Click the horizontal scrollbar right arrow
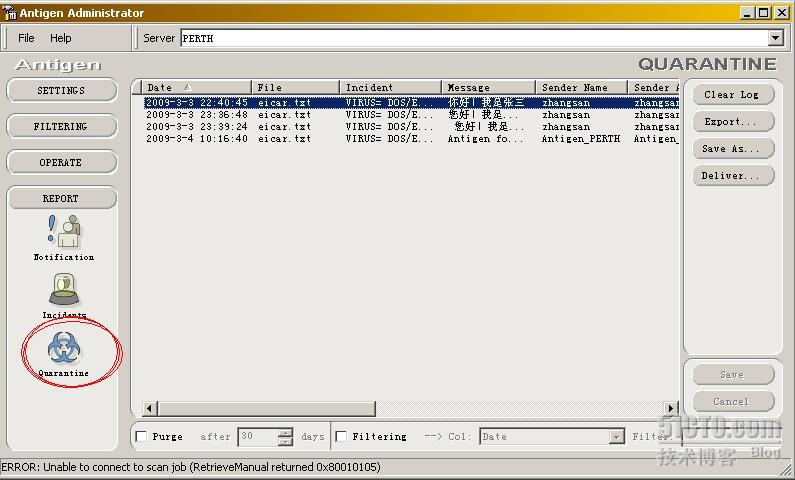This screenshot has width=795, height=480. click(x=671, y=408)
